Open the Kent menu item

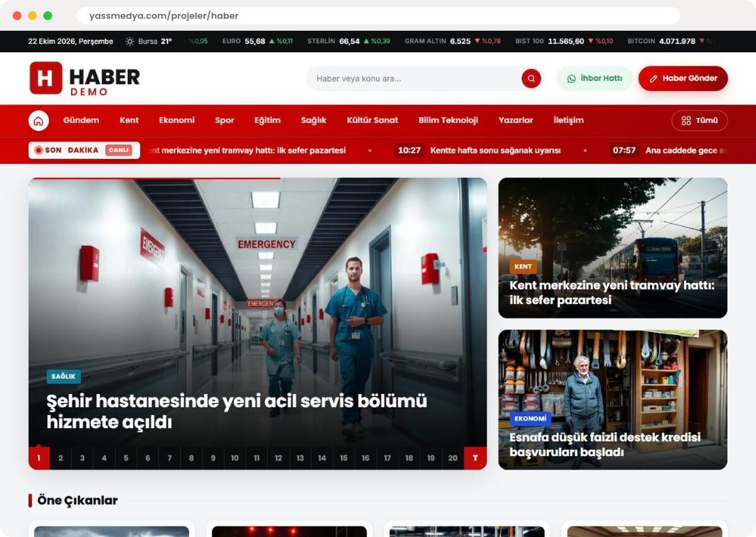pos(129,120)
